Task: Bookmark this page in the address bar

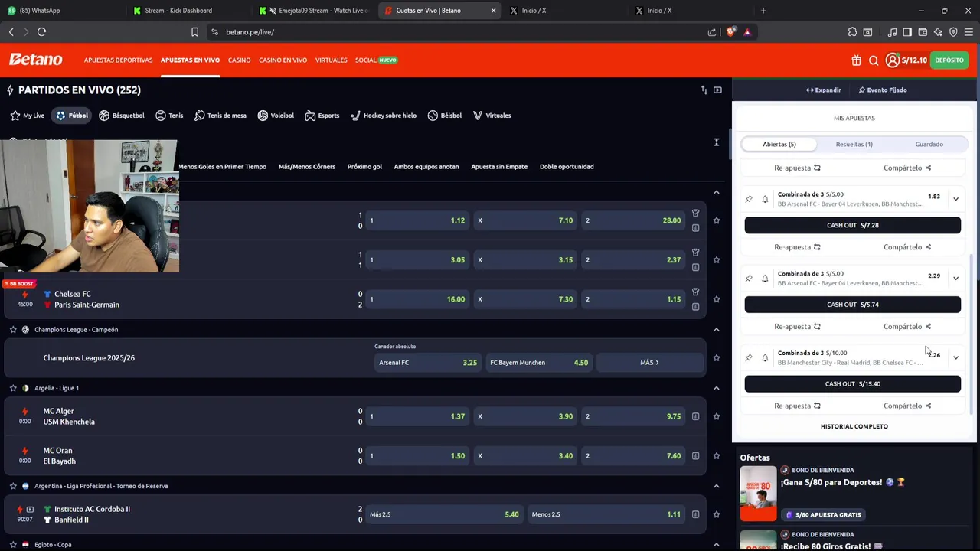Action: coord(194,32)
